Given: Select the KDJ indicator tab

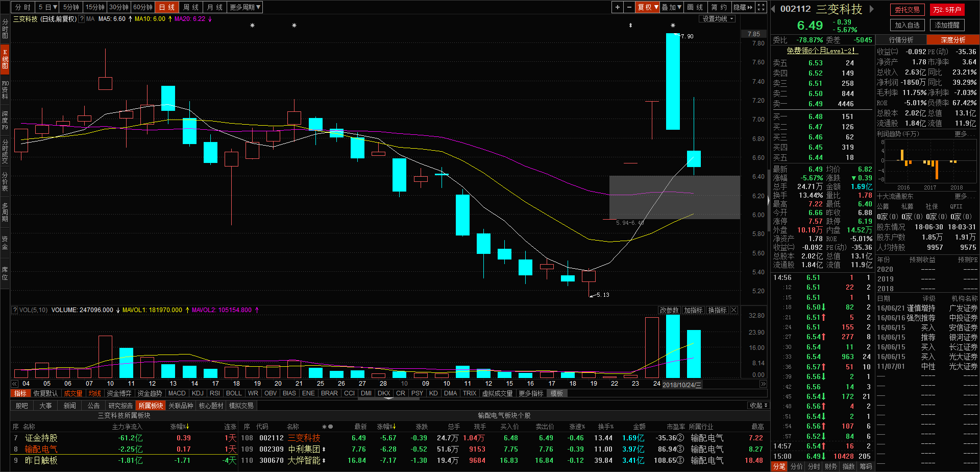Looking at the screenshot, I should pyautogui.click(x=198, y=393).
